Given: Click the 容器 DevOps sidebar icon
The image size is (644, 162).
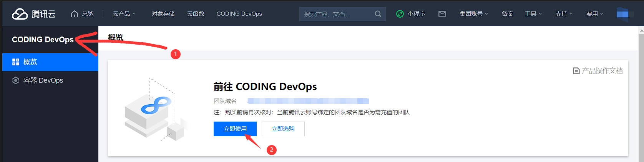Looking at the screenshot, I should tap(16, 80).
